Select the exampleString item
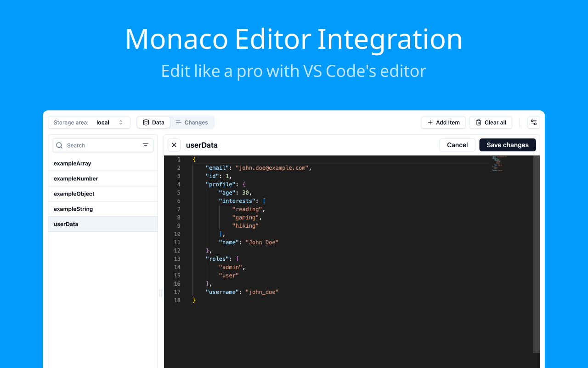 103,209
